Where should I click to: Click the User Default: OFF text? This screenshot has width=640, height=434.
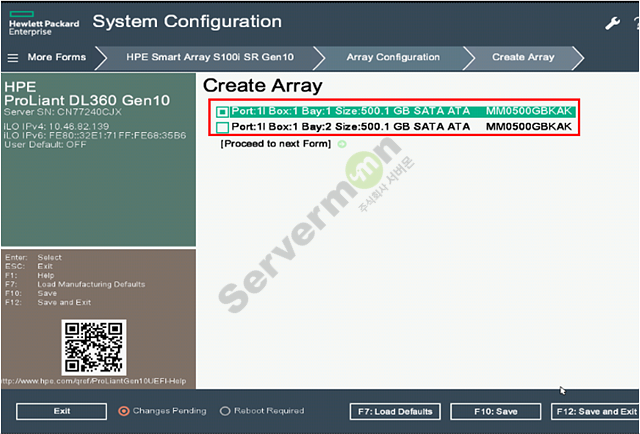click(x=45, y=145)
